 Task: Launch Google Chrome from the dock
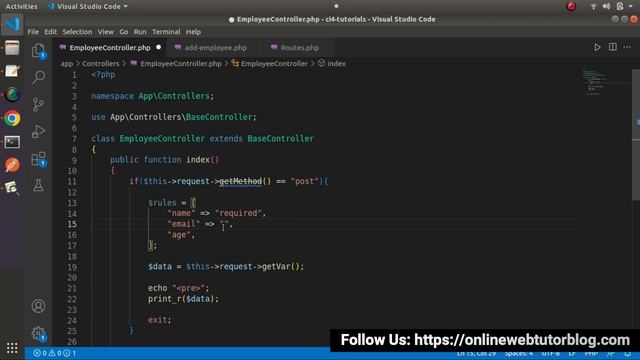(12, 118)
